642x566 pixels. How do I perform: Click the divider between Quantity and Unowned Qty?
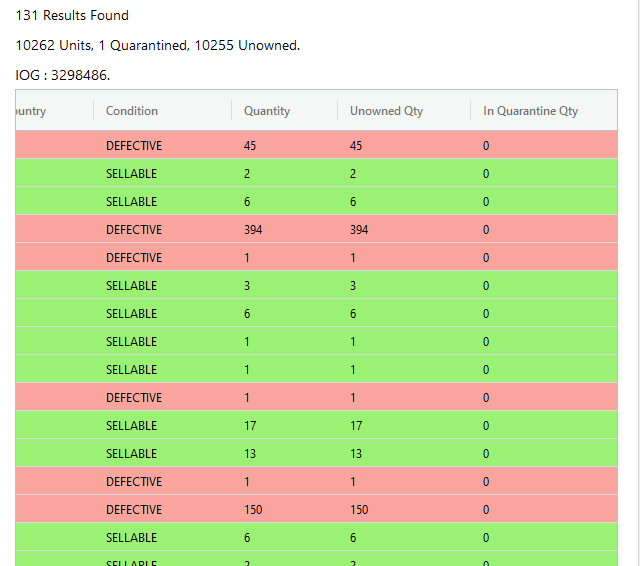click(x=337, y=110)
